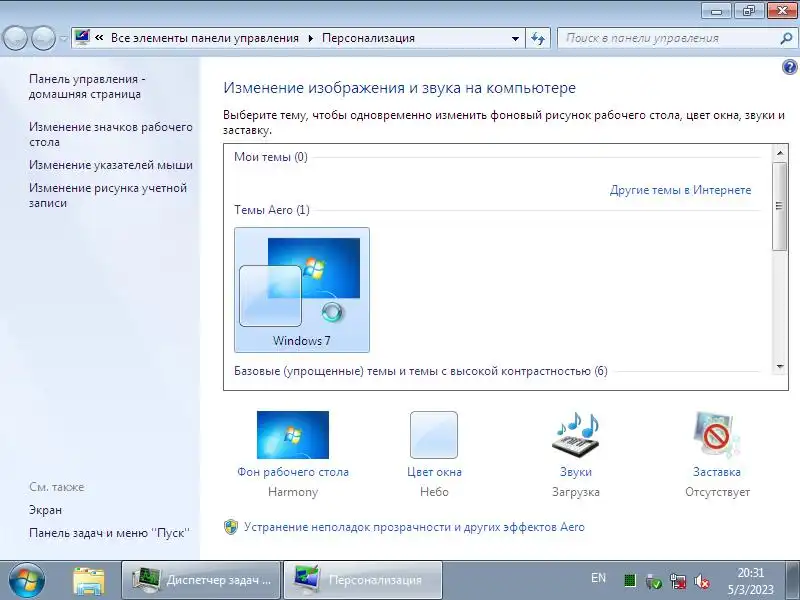Open 'Другие темы в Интернете' link
This screenshot has width=800, height=600.
coord(680,190)
